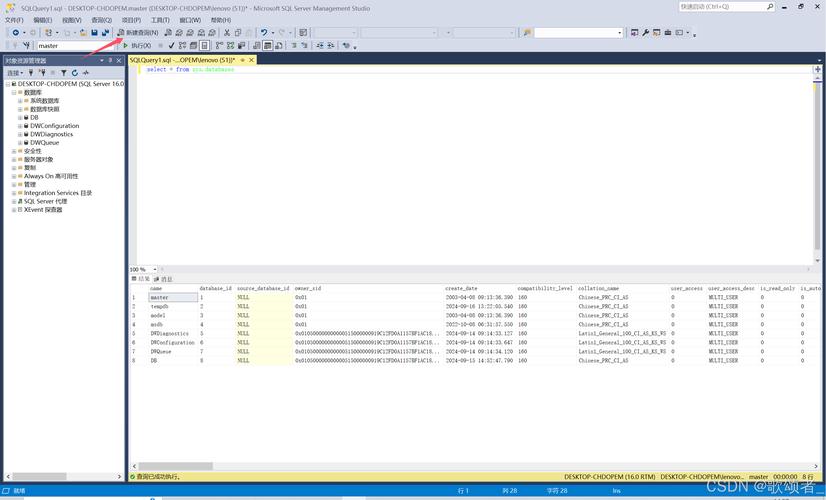Refresh the Object Explorer tree
This screenshot has width=826, height=500.
pos(75,73)
